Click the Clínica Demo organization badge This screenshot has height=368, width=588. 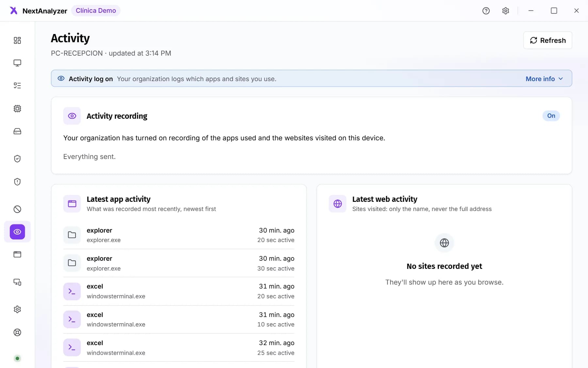coord(96,10)
